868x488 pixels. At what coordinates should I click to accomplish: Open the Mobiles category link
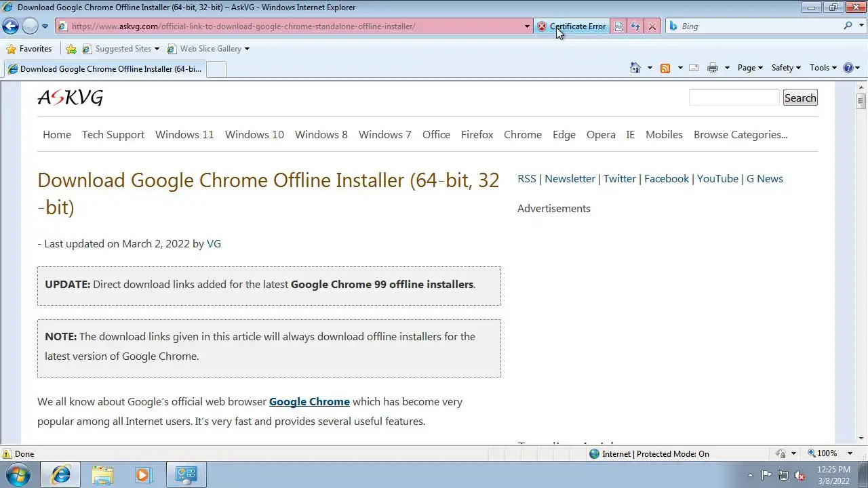pos(664,134)
